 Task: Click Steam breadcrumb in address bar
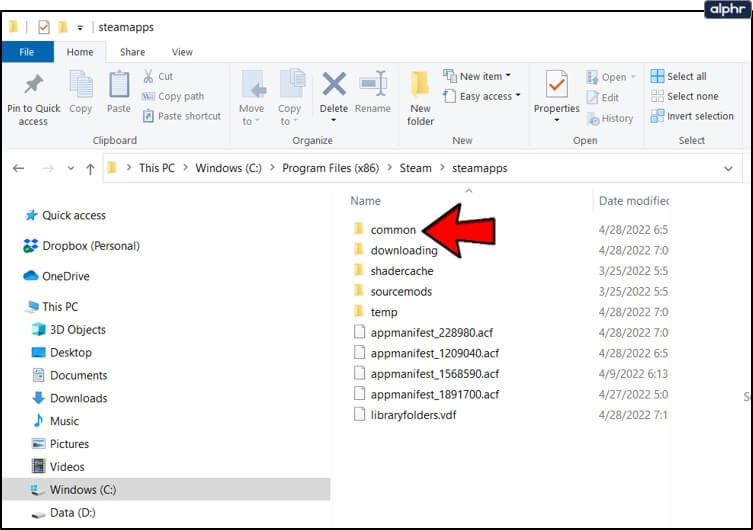tap(415, 168)
